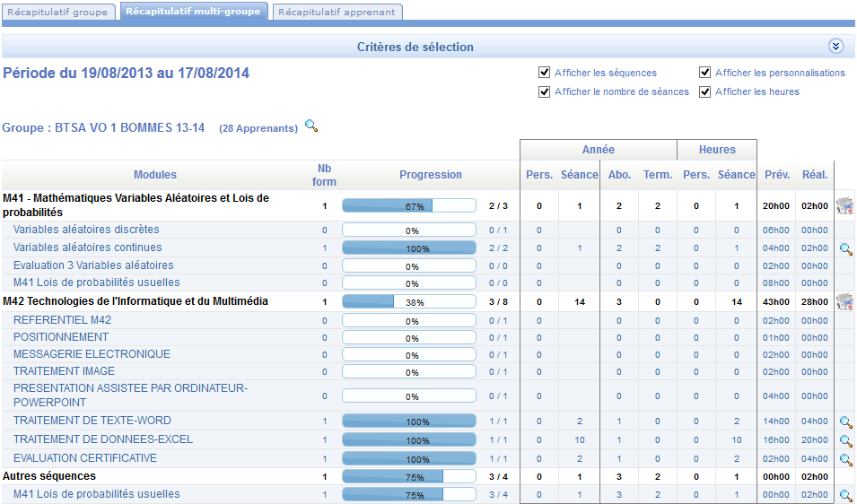Viewport: 857px width, 504px height.
Task: Click the Modules column header
Action: [x=155, y=175]
